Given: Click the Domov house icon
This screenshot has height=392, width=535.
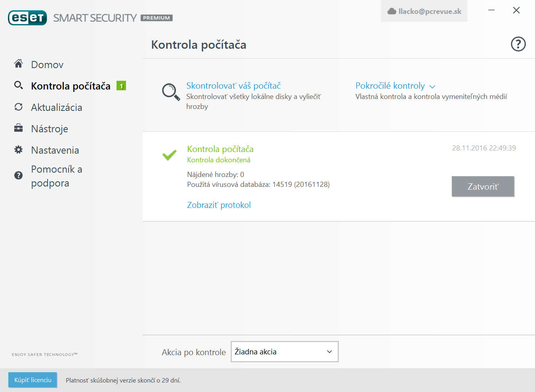Looking at the screenshot, I should pos(18,64).
